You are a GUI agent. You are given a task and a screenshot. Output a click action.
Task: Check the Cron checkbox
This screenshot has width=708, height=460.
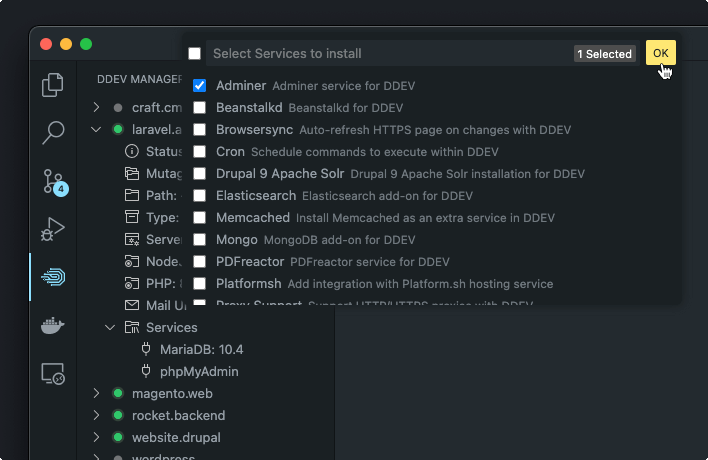[200, 152]
